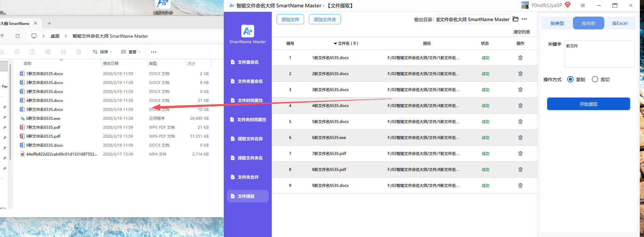Refresh the File Explorer folder view

tap(18, 36)
